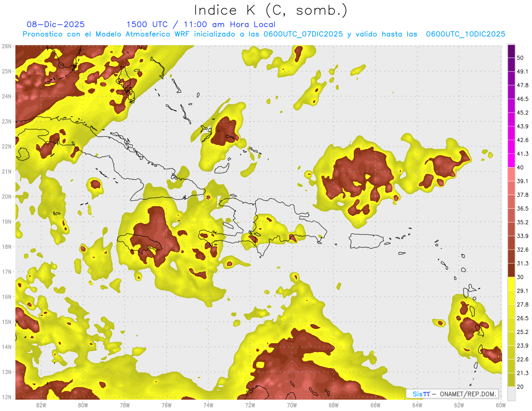Screen dimensions: 532x411
Task: Click the latitude label '15N'
Action: click(x=7, y=321)
